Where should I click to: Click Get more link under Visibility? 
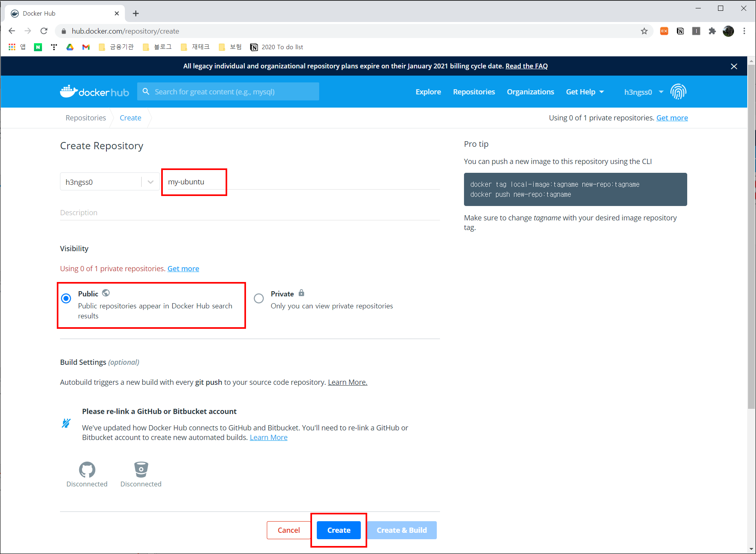[183, 269]
